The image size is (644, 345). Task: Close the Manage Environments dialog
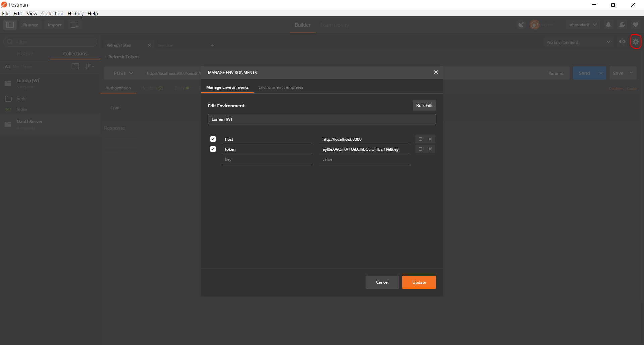pyautogui.click(x=436, y=72)
